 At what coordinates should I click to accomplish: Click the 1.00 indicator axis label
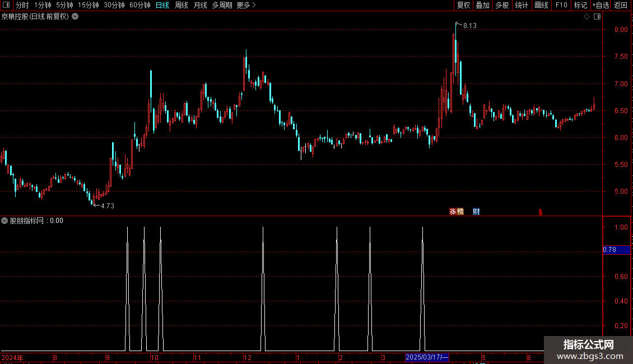[621, 227]
